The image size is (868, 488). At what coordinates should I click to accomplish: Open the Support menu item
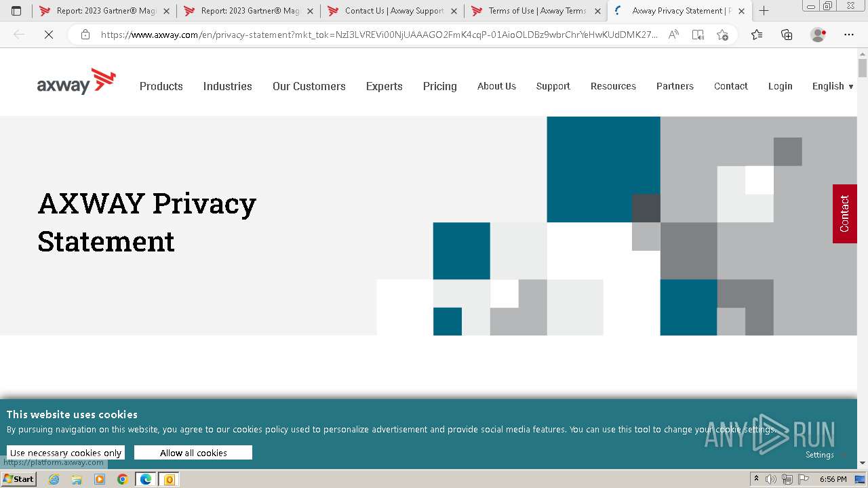[553, 86]
